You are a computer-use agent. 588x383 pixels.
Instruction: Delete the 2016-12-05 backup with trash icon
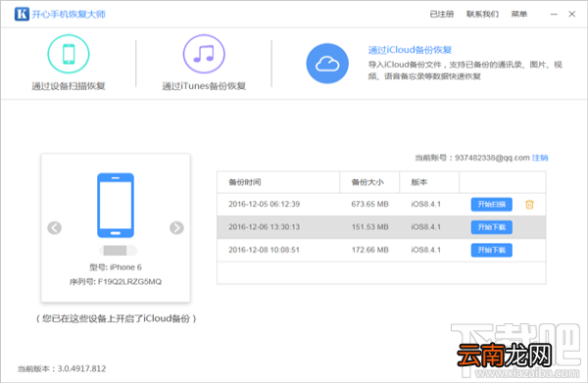tap(529, 205)
